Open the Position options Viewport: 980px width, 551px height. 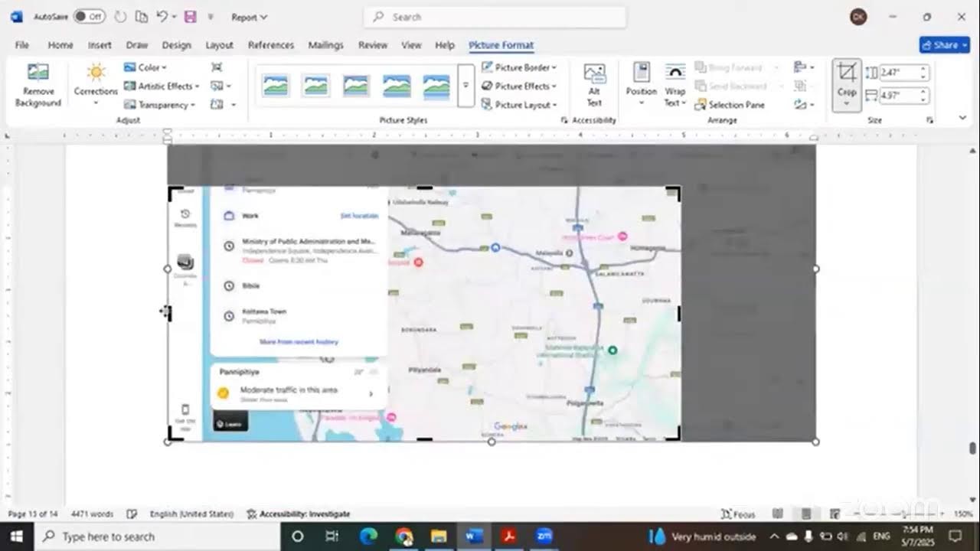coord(641,84)
